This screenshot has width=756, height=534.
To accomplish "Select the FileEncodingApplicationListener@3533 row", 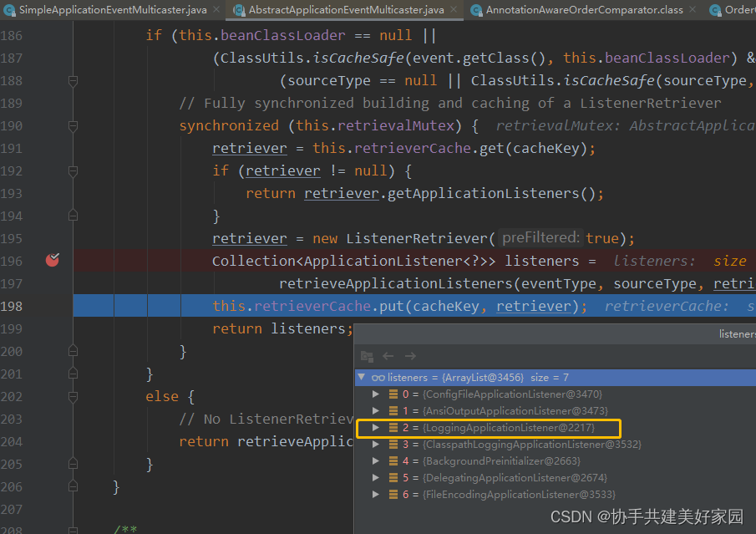I will [x=556, y=495].
